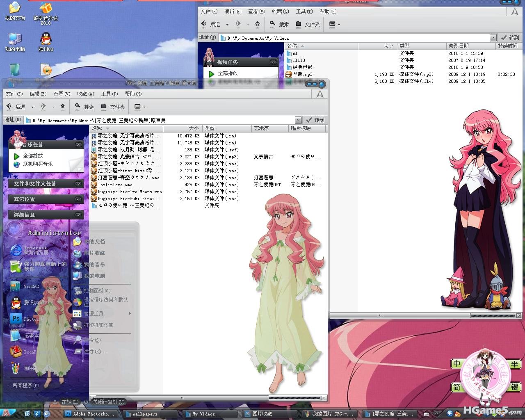Open the 我的文档 desktop icon
Image resolution: width=525 pixels, height=420 pixels.
[x=15, y=11]
